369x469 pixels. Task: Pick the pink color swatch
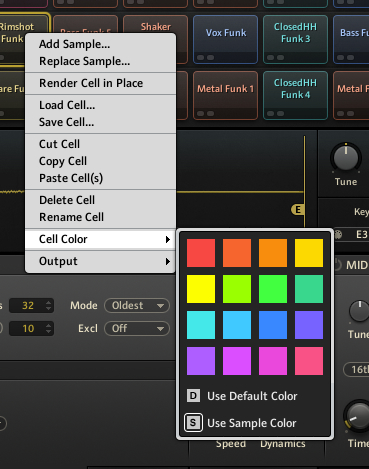309,361
